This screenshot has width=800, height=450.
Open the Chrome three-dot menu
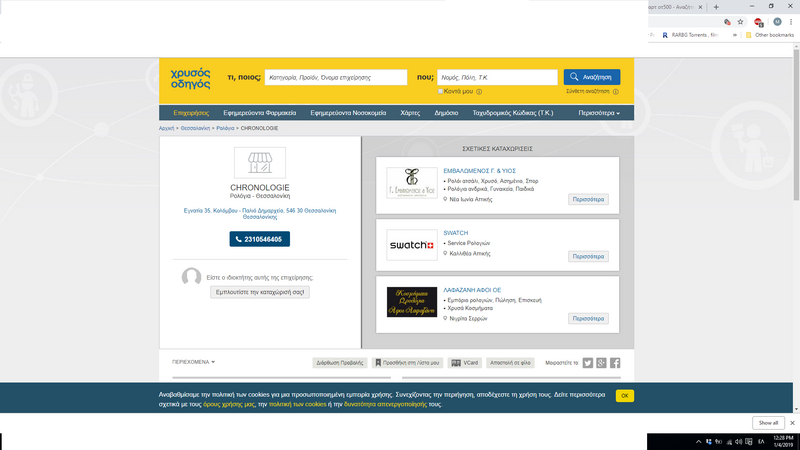[791, 22]
